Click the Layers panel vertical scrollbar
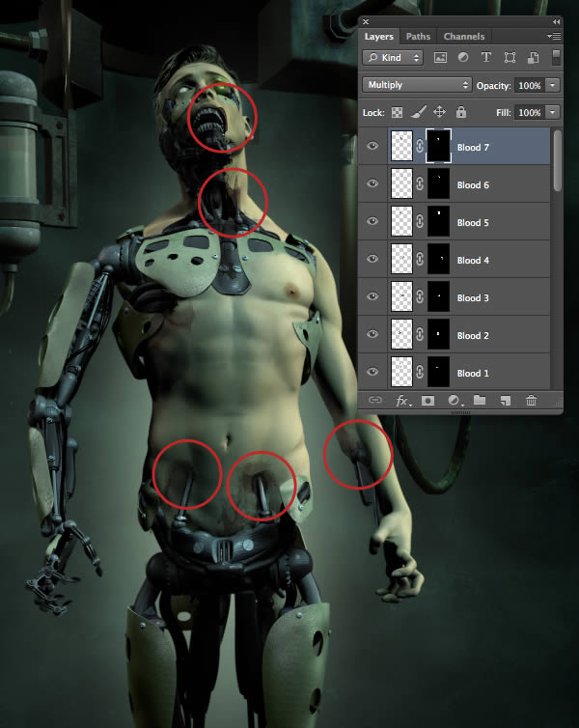Image resolution: width=579 pixels, height=728 pixels. point(557,160)
